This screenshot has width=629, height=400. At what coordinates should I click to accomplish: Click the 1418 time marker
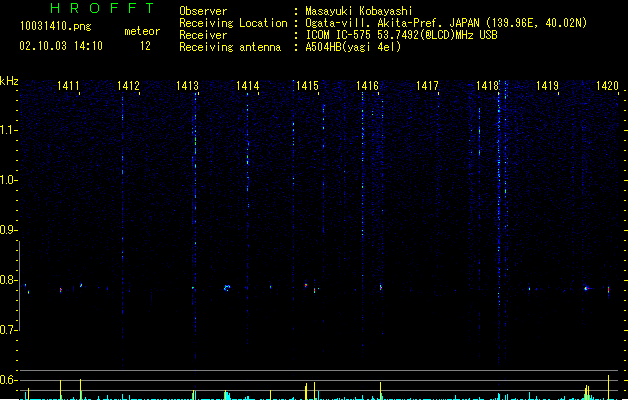pyautogui.click(x=487, y=86)
